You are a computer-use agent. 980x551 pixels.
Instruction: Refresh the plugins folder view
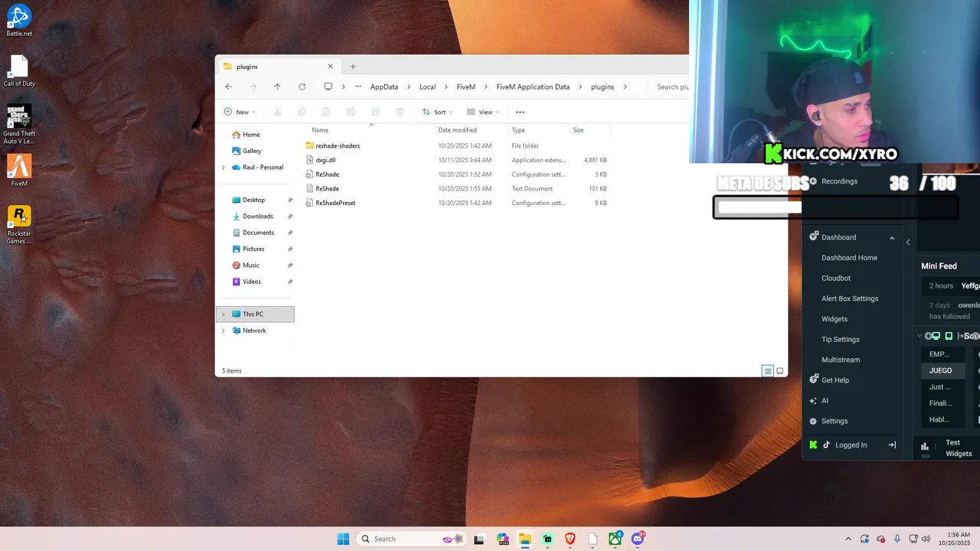click(x=302, y=86)
